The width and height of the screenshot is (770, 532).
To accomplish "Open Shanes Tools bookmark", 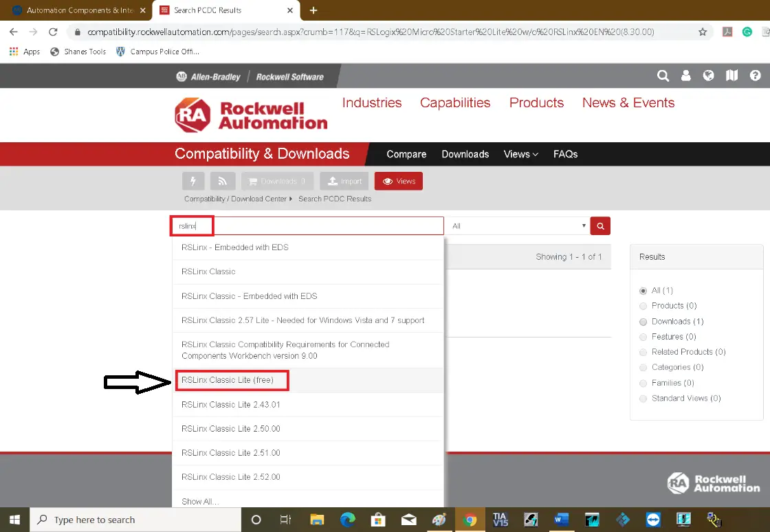I will coord(78,52).
